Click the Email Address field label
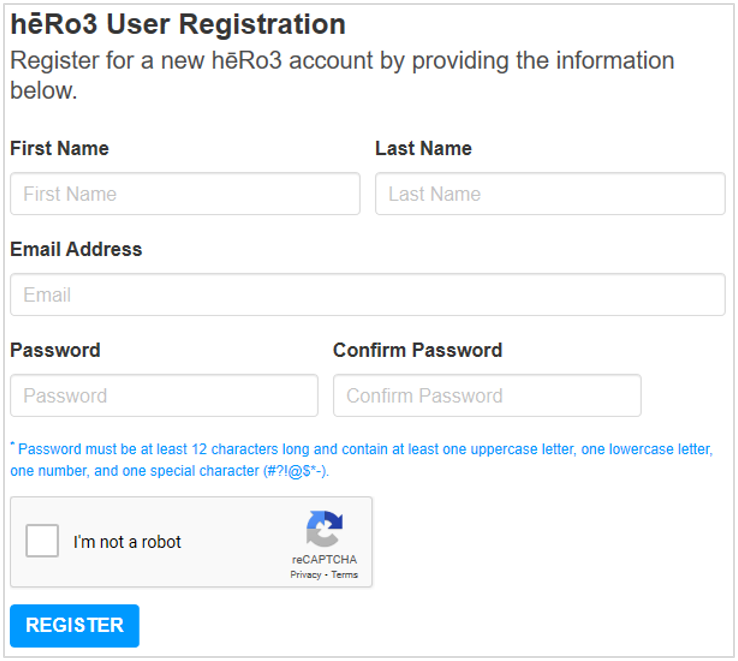The height and width of the screenshot is (661, 738). [x=76, y=249]
